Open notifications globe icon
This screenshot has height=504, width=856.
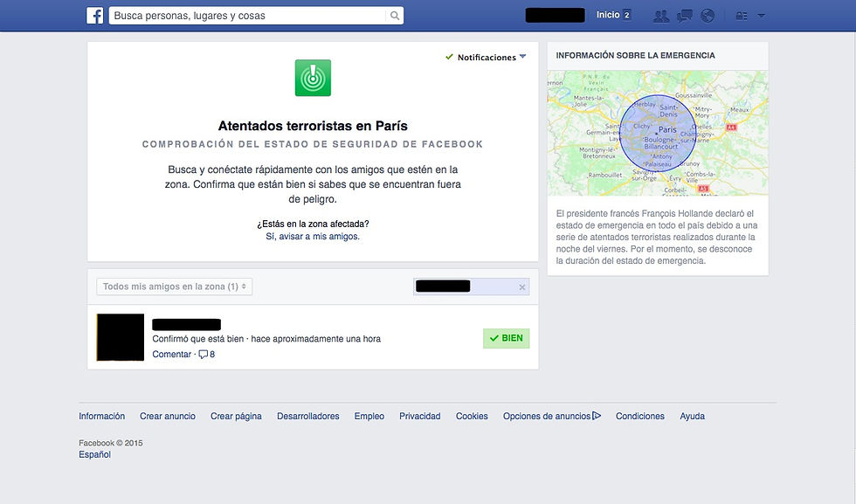click(708, 16)
